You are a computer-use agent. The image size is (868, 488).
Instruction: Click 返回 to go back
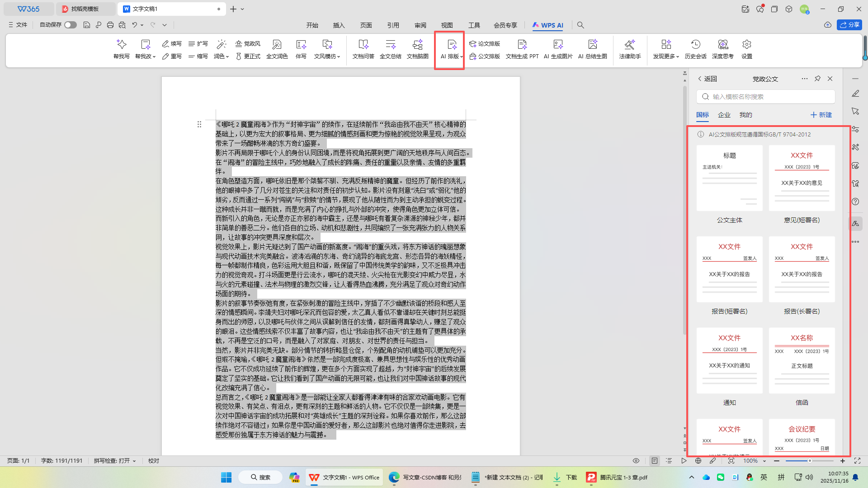pyautogui.click(x=710, y=79)
